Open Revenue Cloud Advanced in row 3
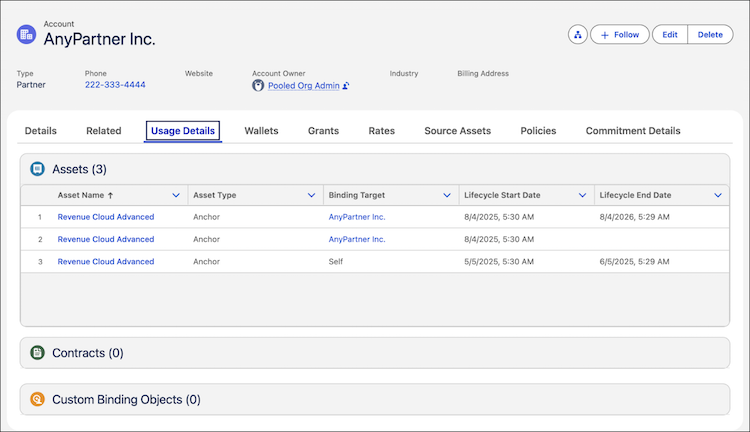Viewport: 750px width, 432px height. [x=106, y=262]
